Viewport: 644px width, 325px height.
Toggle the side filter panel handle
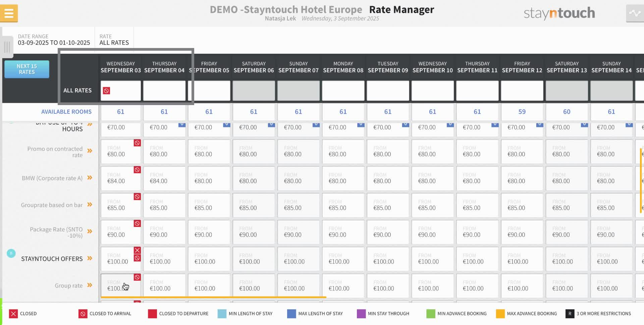click(x=7, y=47)
